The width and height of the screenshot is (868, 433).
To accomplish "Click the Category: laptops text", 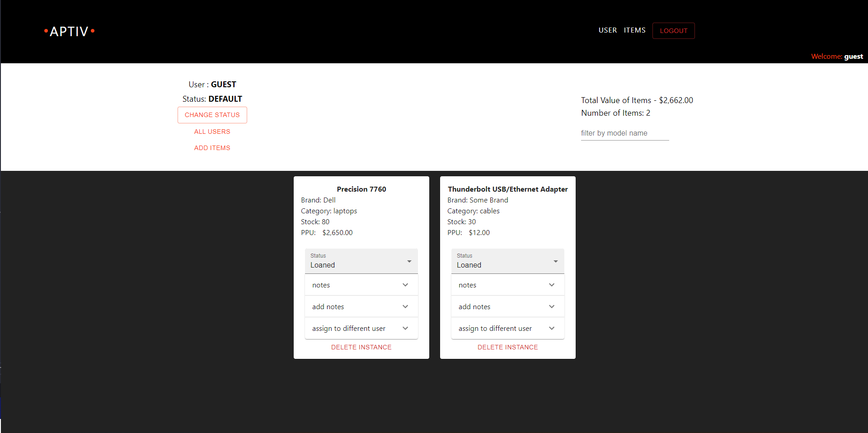I will 329,211.
